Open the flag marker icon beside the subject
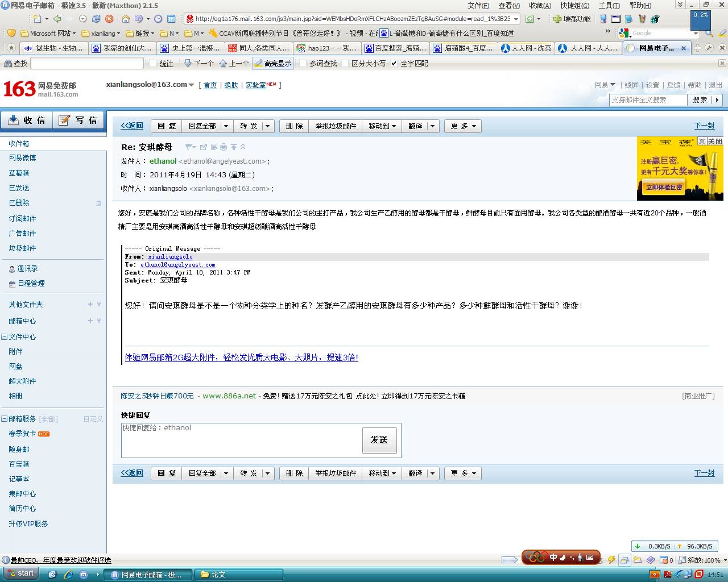Viewport: 728px width, 582px height. click(x=189, y=147)
